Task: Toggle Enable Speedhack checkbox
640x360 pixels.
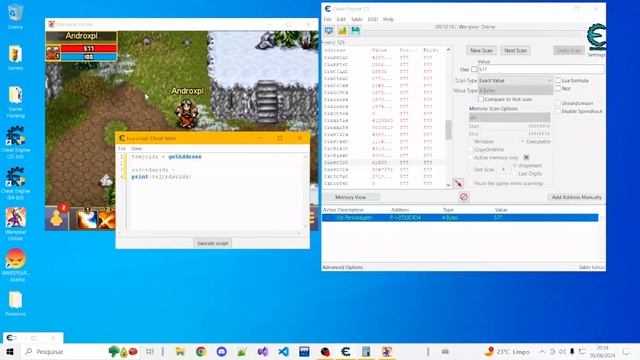Action: [558, 111]
